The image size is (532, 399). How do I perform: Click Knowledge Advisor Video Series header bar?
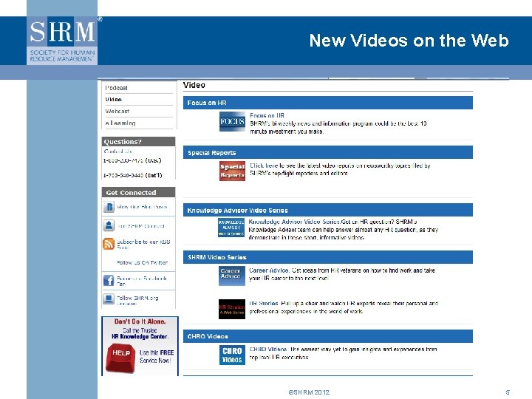coord(328,210)
